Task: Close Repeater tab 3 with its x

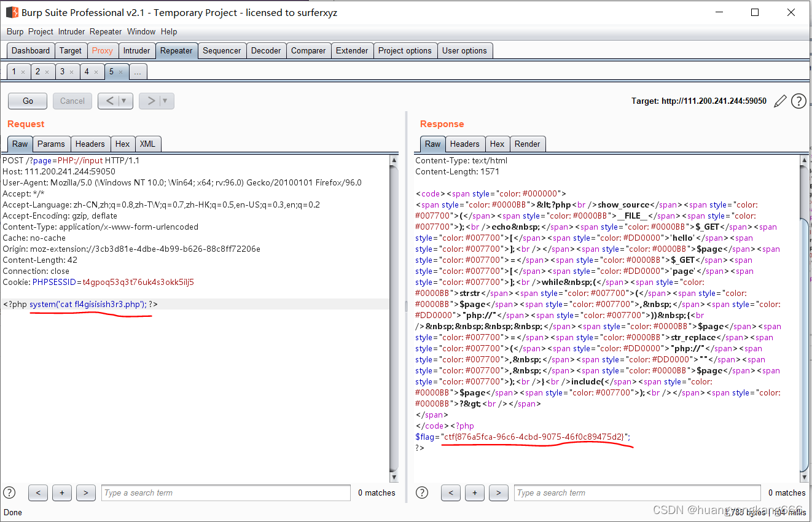Action: pos(71,72)
